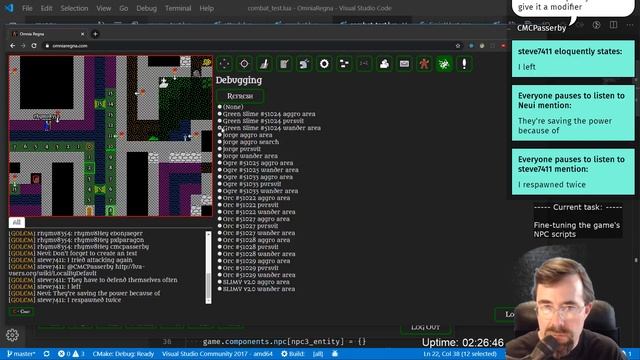Select Jorge aggro search option

[x=249, y=142]
